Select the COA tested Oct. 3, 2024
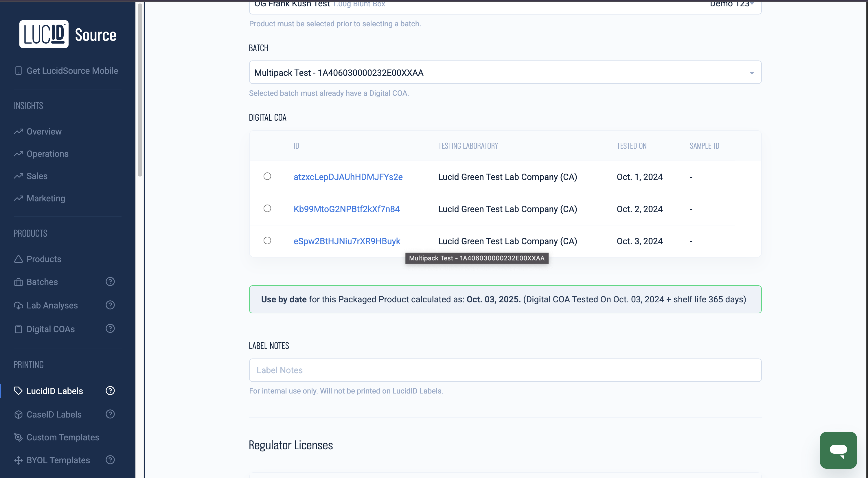The width and height of the screenshot is (868, 478). tap(267, 240)
